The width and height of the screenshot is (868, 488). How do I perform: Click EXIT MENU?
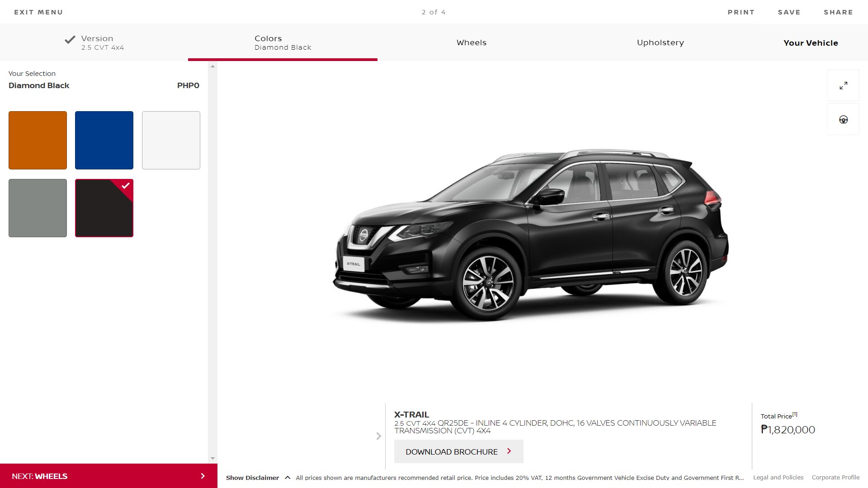[38, 12]
